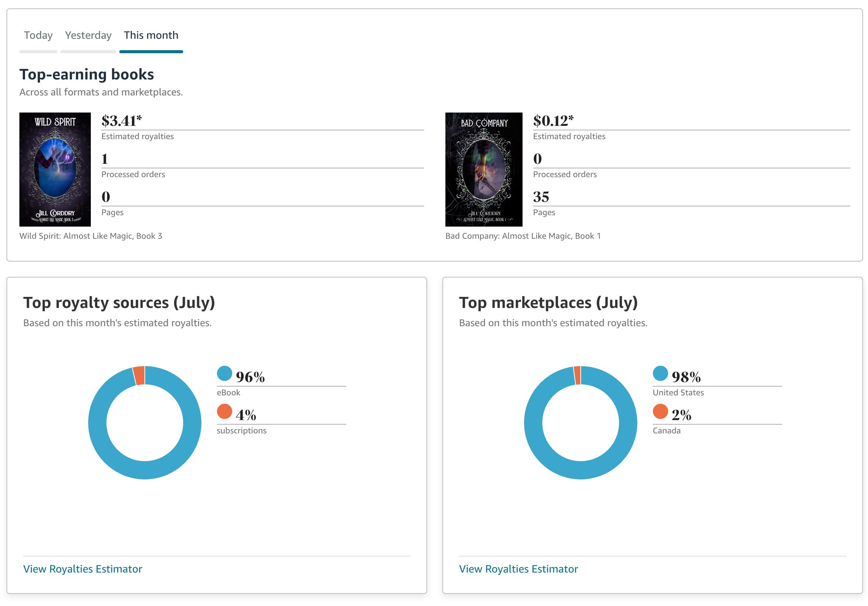The width and height of the screenshot is (868, 606).
Task: Click the Top-earning books heading
Action: [87, 74]
